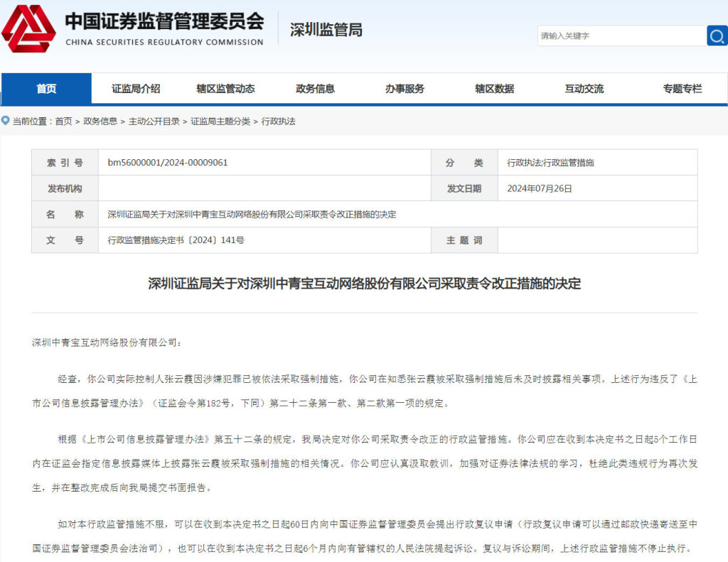Click the 中国证券监督管理委员会 header title
Image resolution: width=728 pixels, height=562 pixels.
pos(164,21)
